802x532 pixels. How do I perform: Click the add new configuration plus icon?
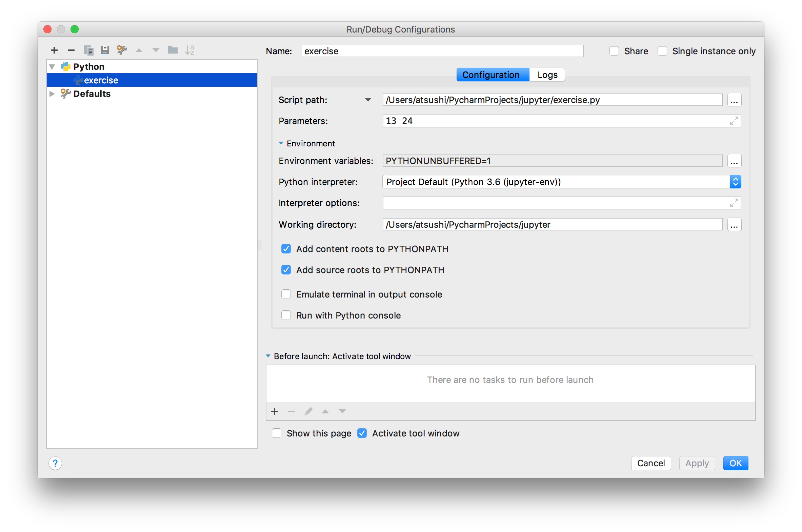54,50
